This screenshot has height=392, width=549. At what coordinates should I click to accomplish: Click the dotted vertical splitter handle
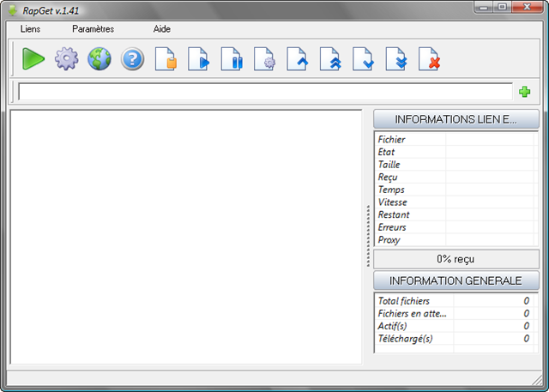(x=368, y=236)
